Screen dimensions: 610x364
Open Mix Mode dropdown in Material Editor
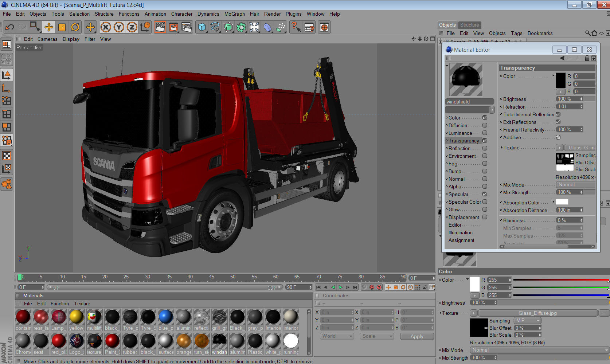[576, 185]
